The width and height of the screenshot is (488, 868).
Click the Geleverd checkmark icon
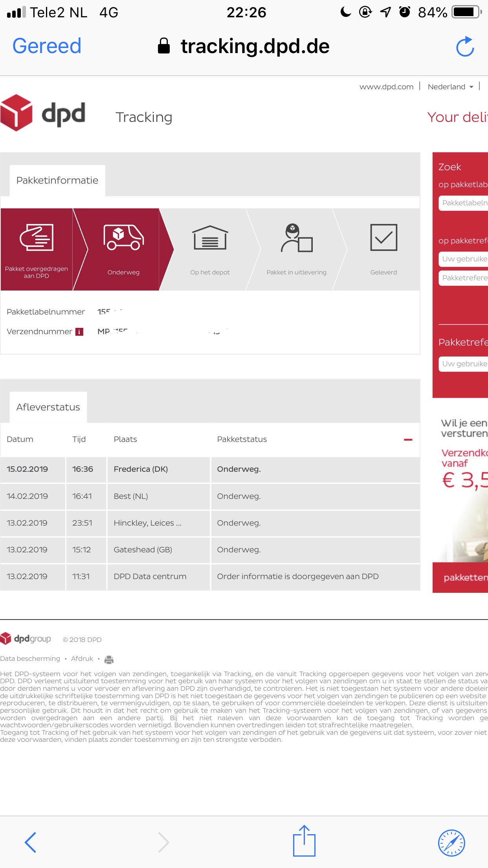click(383, 237)
